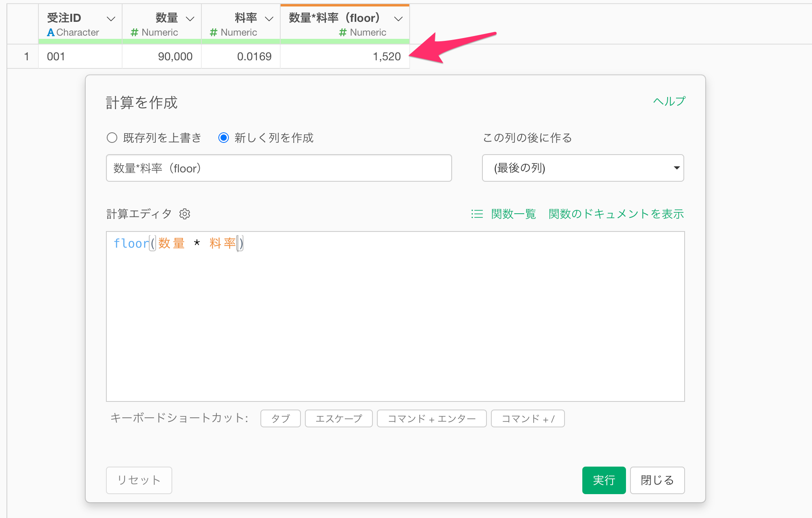This screenshot has height=518, width=812.
Task: Click the column name input field
Action: coord(279,168)
